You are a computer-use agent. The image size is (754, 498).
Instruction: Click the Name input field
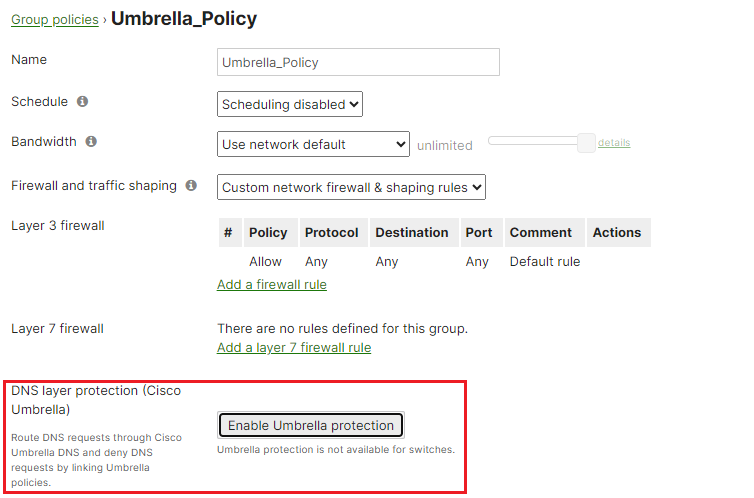[x=358, y=62]
